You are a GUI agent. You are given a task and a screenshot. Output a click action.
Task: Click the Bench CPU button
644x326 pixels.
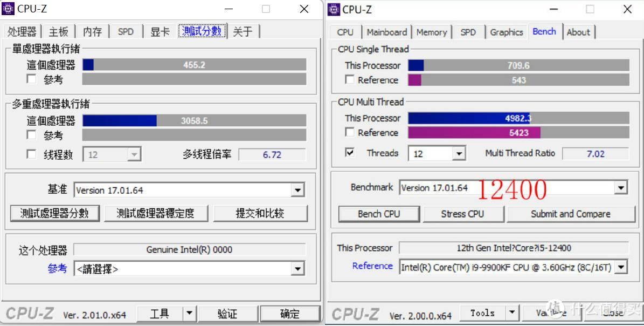click(x=378, y=214)
